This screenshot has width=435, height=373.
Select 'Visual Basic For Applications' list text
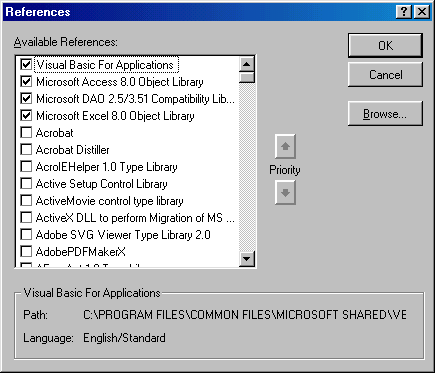[x=105, y=65]
